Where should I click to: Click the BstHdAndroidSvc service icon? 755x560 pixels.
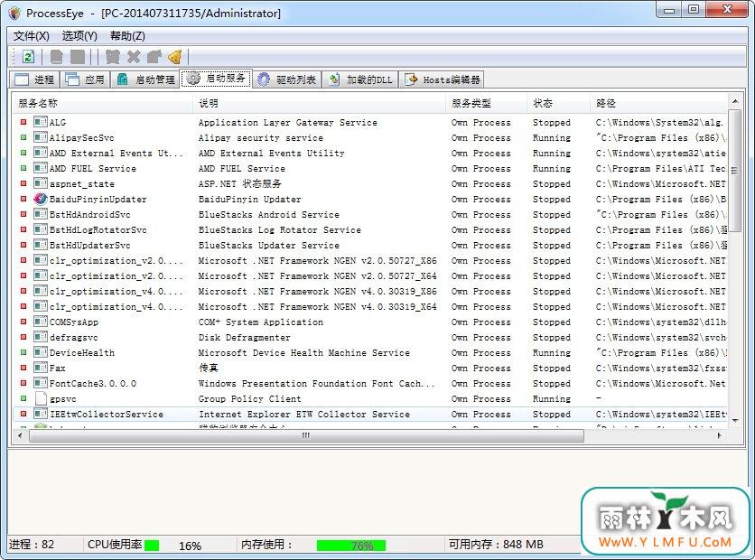coord(41,214)
